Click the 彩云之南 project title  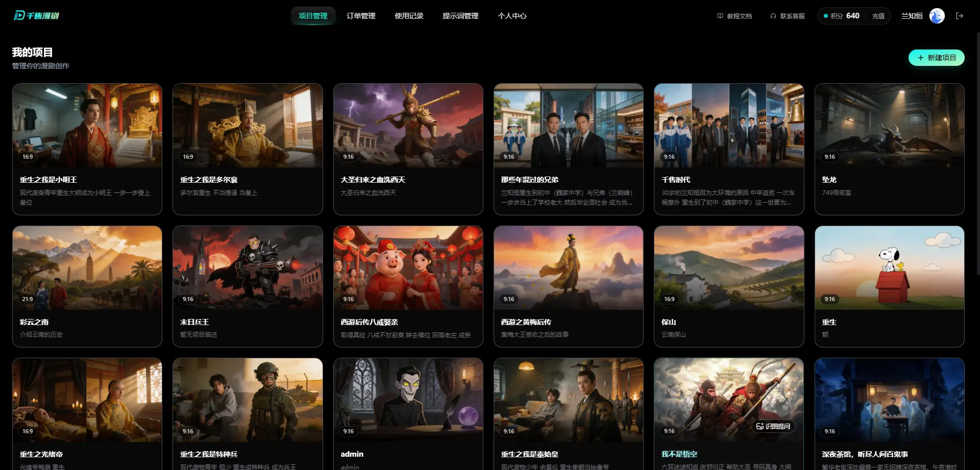34,322
